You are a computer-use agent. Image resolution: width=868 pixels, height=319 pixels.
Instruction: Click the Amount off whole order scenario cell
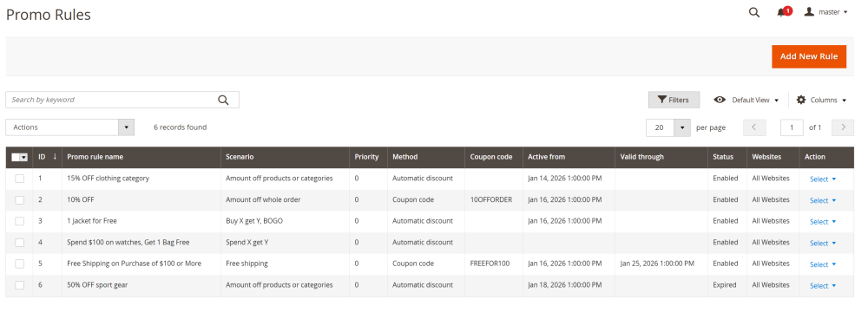263,199
